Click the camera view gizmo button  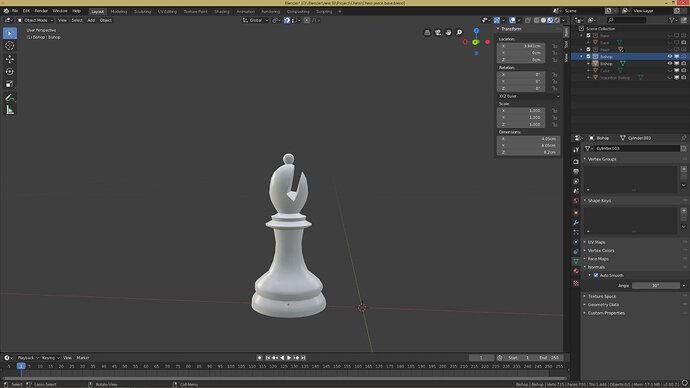[438, 33]
